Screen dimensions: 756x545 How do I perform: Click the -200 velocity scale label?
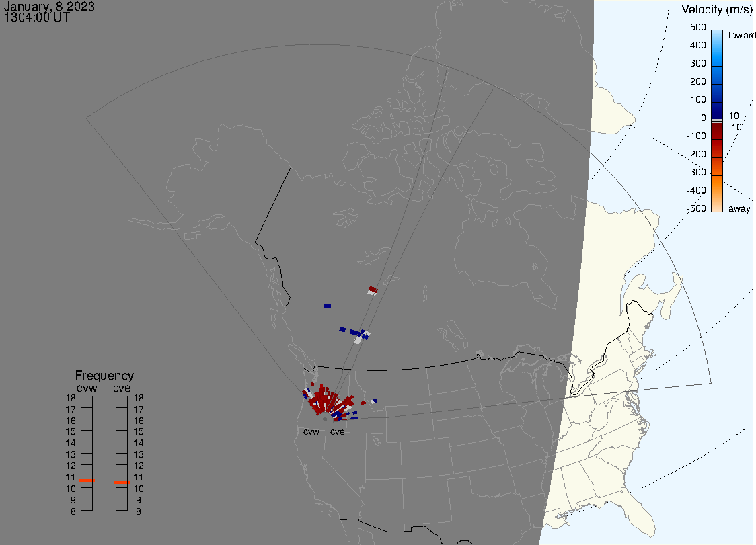pos(696,154)
